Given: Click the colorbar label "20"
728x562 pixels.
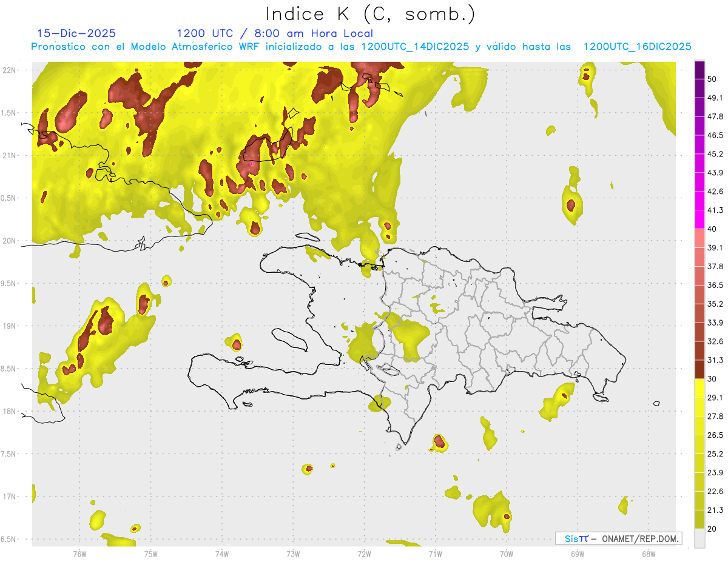Looking at the screenshot, I should tap(712, 529).
